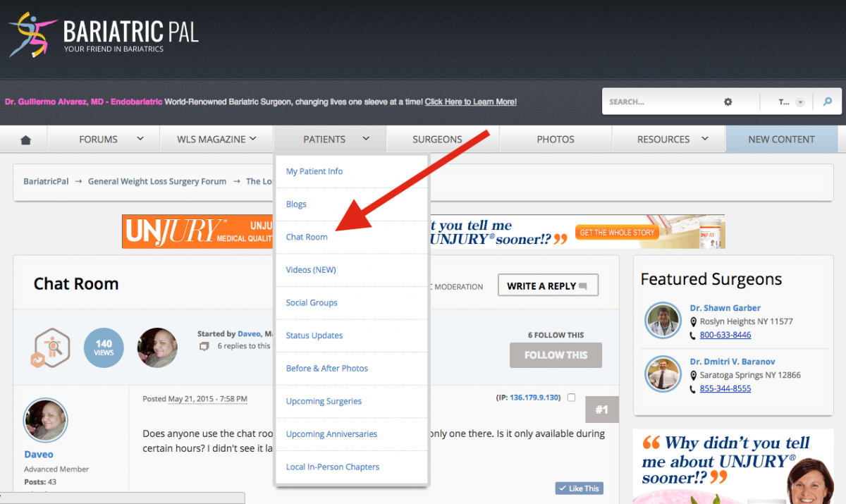846x504 pixels.
Task: Click the BariatricPal logo
Action: click(104, 35)
